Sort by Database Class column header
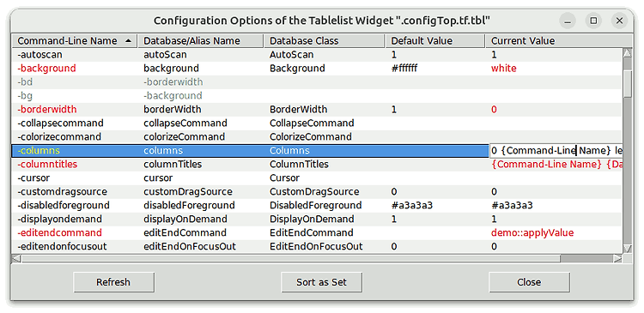This screenshot has width=644, height=313. (x=324, y=41)
